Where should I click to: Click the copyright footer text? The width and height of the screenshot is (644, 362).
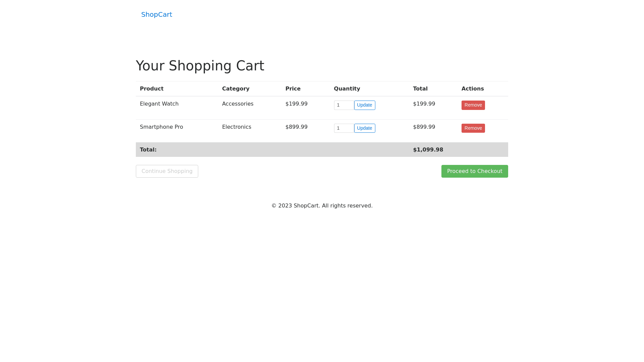click(322, 206)
